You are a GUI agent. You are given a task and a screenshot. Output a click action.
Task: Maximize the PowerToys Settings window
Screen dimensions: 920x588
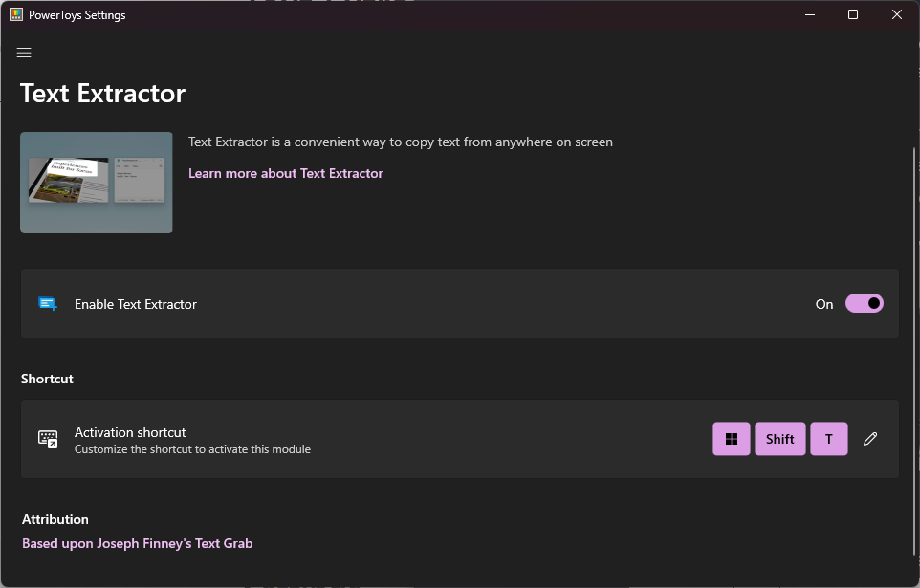(853, 14)
